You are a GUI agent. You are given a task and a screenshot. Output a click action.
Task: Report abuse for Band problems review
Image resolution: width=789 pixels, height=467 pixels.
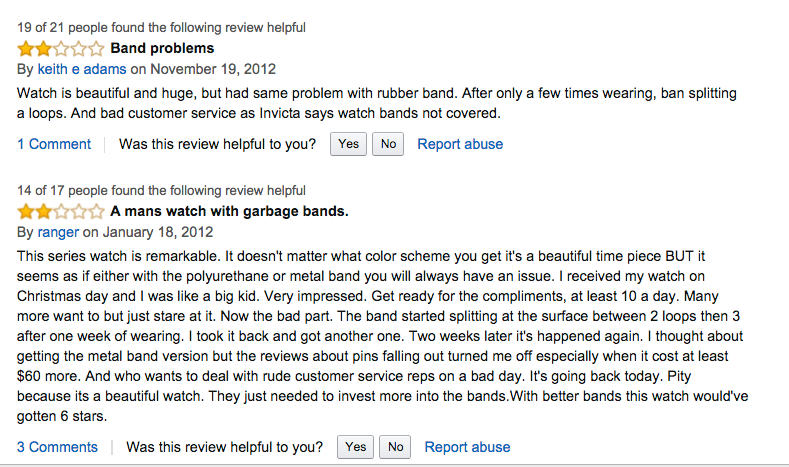pos(460,144)
